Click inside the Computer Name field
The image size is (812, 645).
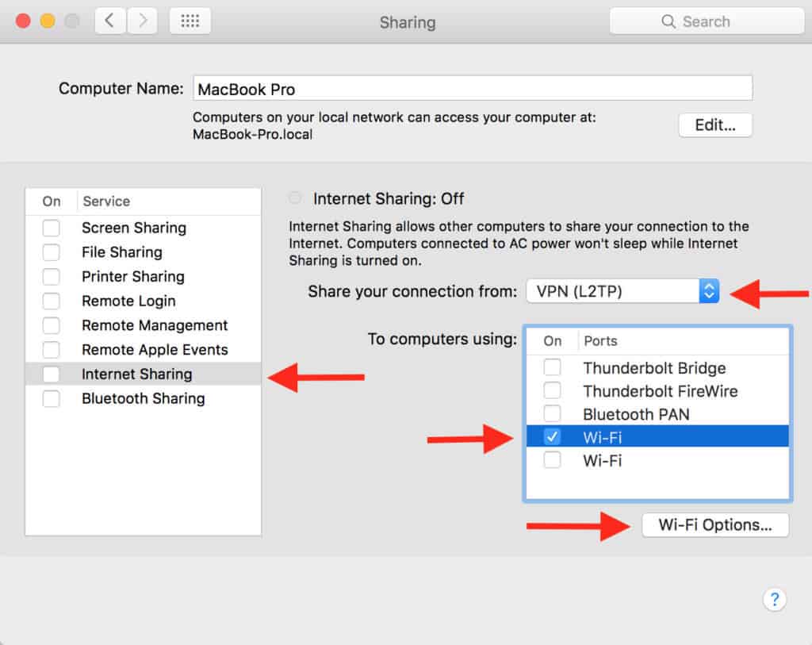[473, 87]
